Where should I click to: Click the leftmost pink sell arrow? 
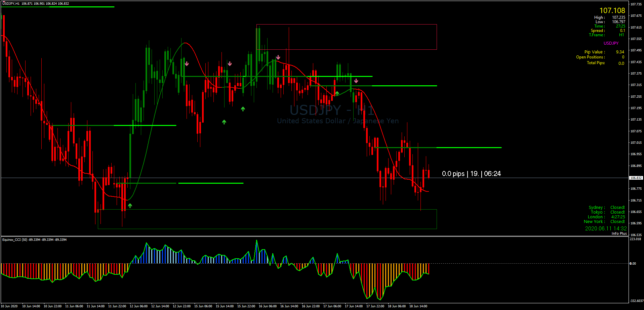(187, 63)
